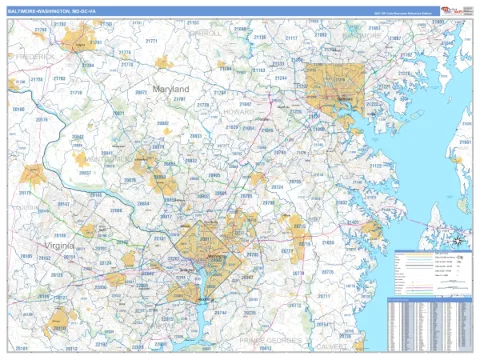Click ZIP code 21122
This screenshot has height=360, width=480.
376,166
